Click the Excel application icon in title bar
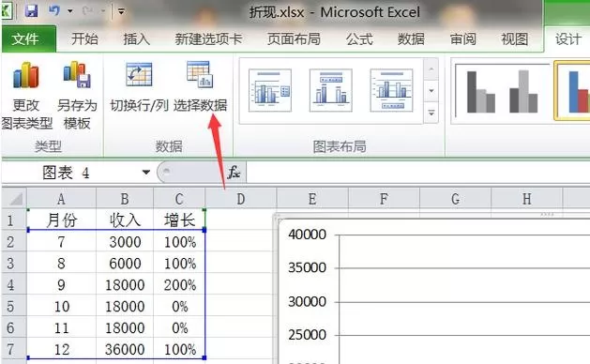 pos(6,10)
